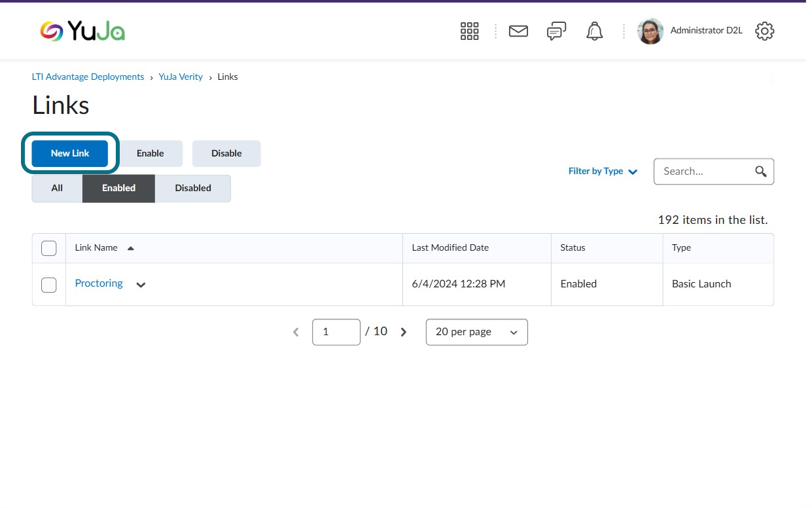Expand the Filter by Type dropdown
The image size is (812, 508).
click(603, 172)
